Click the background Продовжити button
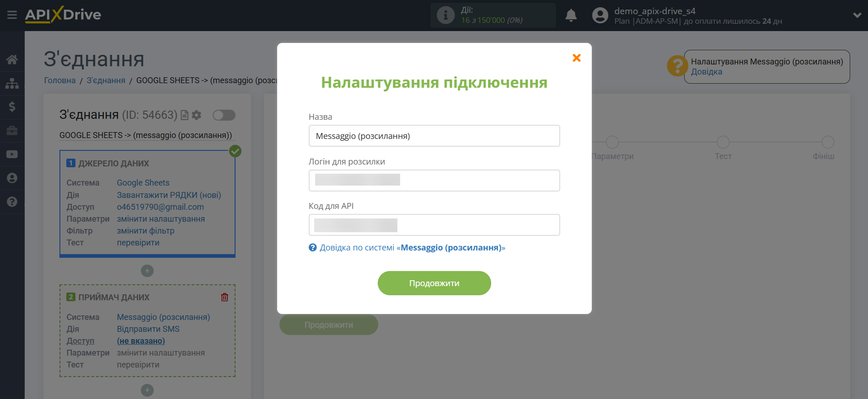 click(329, 325)
